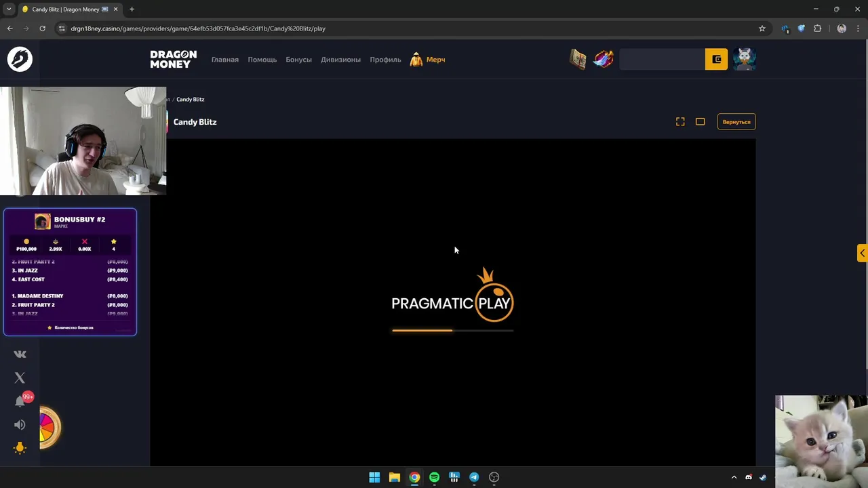Open OBS Studio from the taskbar
The width and height of the screenshot is (868, 488).
(x=494, y=477)
